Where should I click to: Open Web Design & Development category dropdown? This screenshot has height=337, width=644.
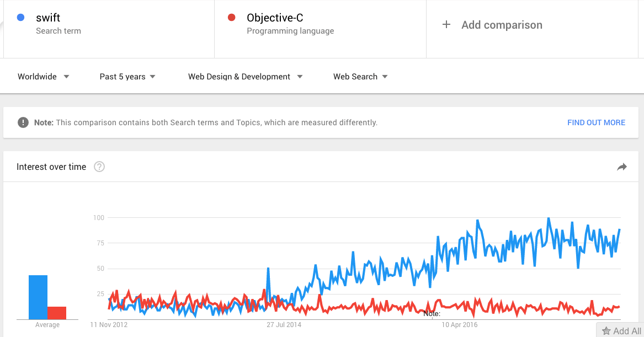[x=245, y=77]
